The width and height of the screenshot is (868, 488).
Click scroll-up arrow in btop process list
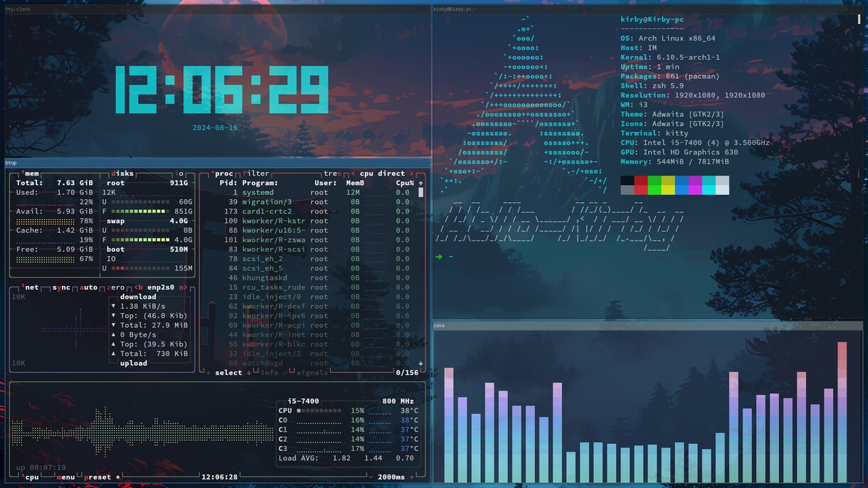[x=420, y=183]
